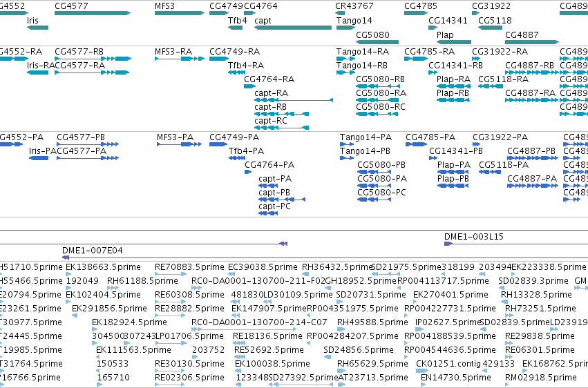
Task: Click the capt-PC protein label
Action: pos(274,206)
